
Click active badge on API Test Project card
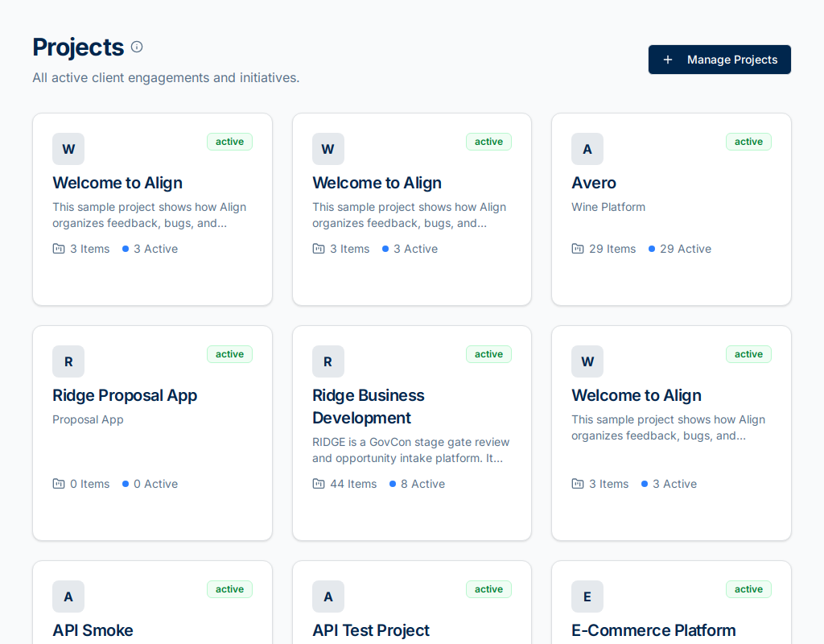[488, 588]
